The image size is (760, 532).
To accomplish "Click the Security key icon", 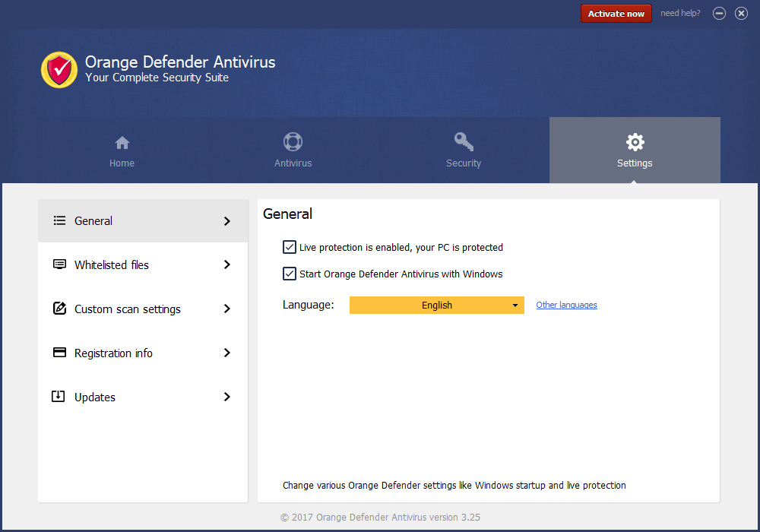I will 464,142.
